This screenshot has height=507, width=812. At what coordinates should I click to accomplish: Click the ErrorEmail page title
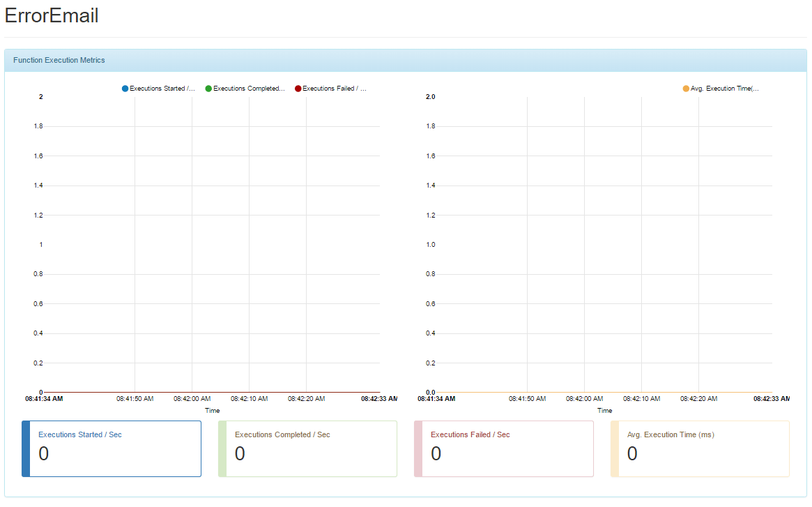(52, 15)
